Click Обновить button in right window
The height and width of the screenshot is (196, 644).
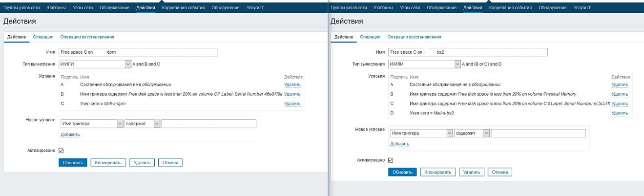click(402, 172)
